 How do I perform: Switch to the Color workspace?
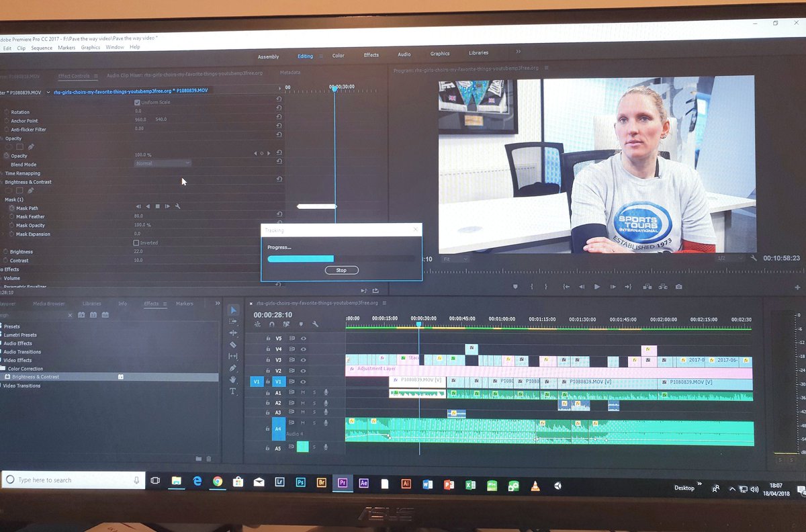click(x=339, y=55)
